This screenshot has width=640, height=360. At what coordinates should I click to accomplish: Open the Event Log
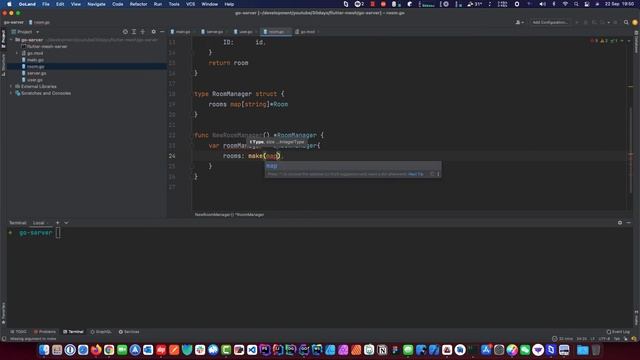[618, 332]
